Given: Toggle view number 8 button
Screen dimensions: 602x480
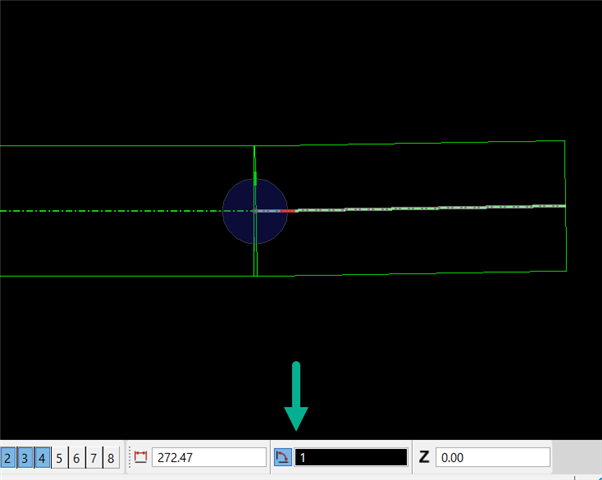Looking at the screenshot, I should (111, 458).
